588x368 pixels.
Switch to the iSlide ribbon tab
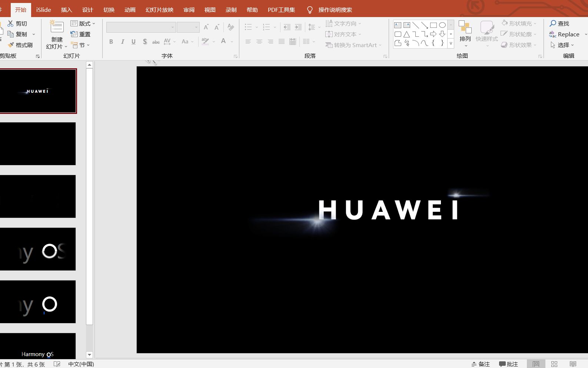(x=44, y=10)
